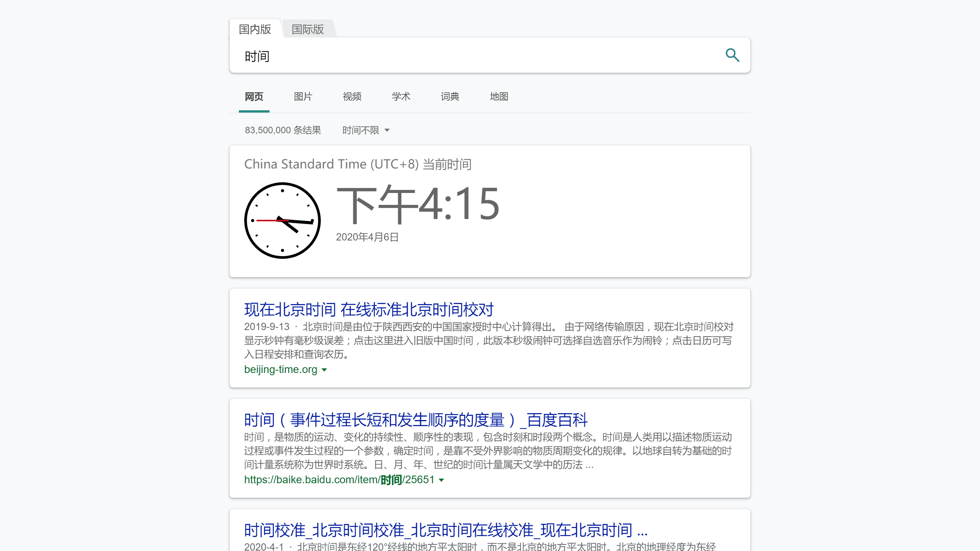980x551 pixels.
Task: Click the magnifier search icon
Action: (732, 55)
